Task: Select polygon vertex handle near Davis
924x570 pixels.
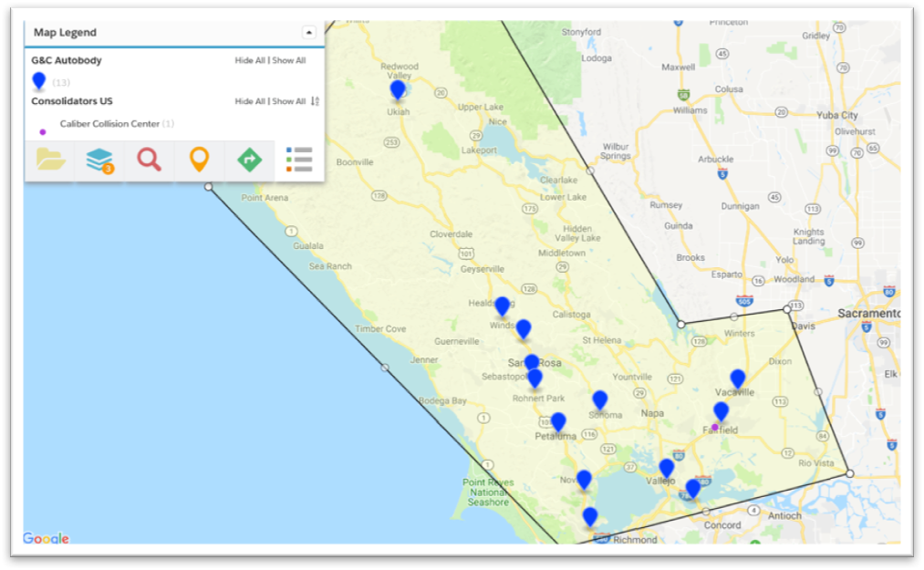Action: [786, 309]
